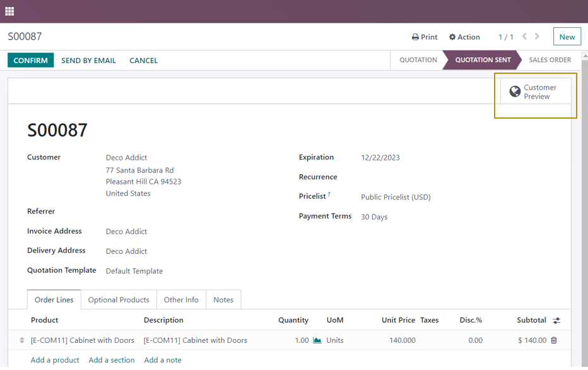Screen dimensions: 588x370
Task: Go to next record arrow
Action: point(538,37)
